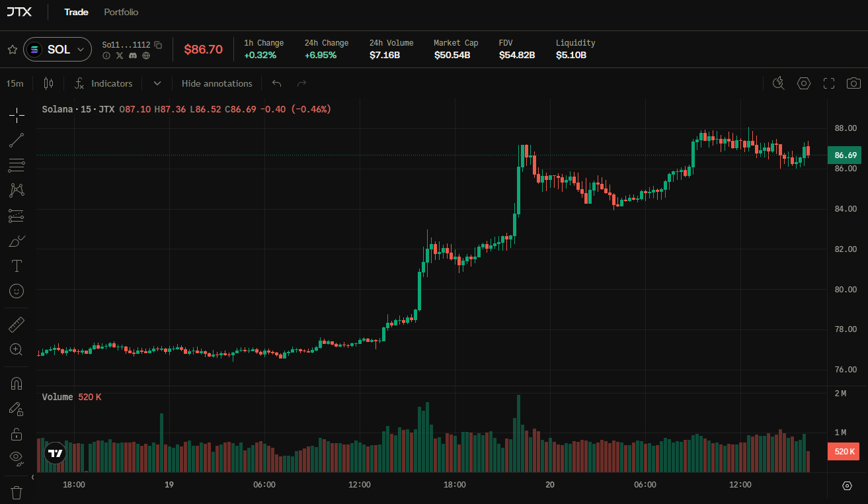Switch to the Portfolio tab
The image size is (868, 504).
[121, 12]
